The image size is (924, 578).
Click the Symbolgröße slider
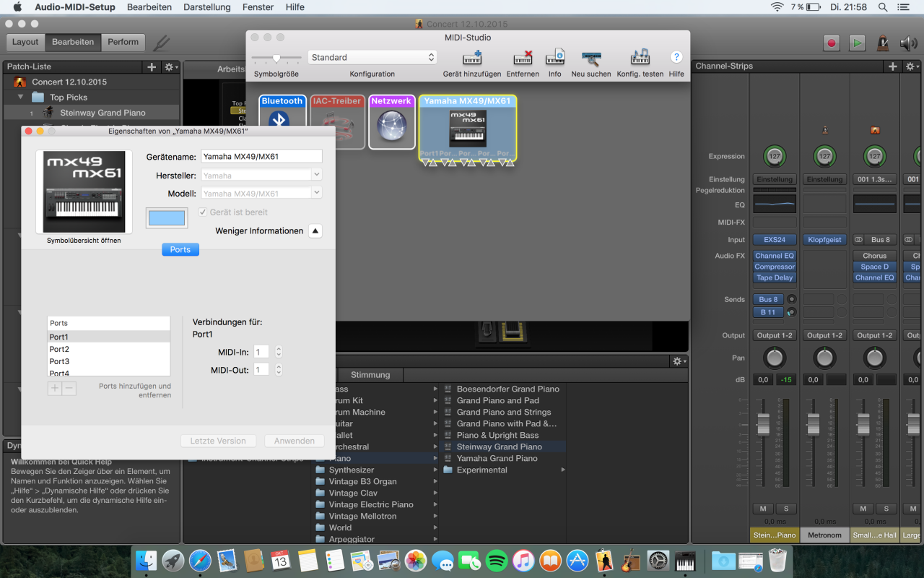coord(276,58)
